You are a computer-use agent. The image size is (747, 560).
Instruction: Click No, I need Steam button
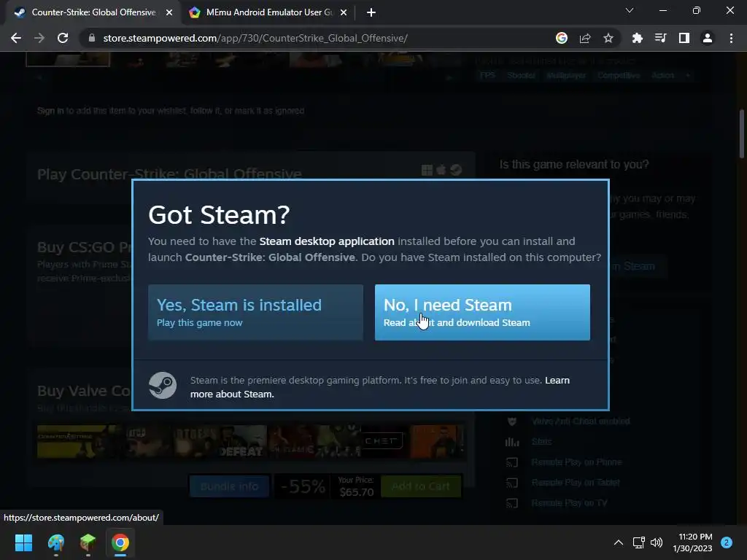coord(482,312)
